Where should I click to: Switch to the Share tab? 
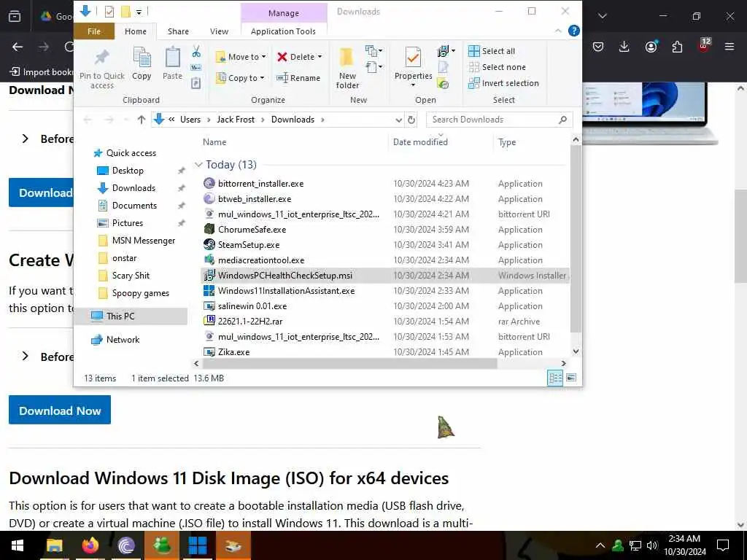[x=178, y=31]
